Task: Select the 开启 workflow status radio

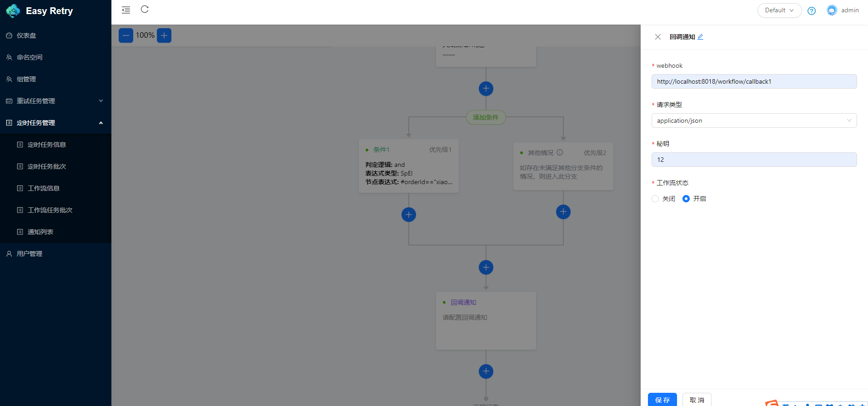Action: click(686, 199)
